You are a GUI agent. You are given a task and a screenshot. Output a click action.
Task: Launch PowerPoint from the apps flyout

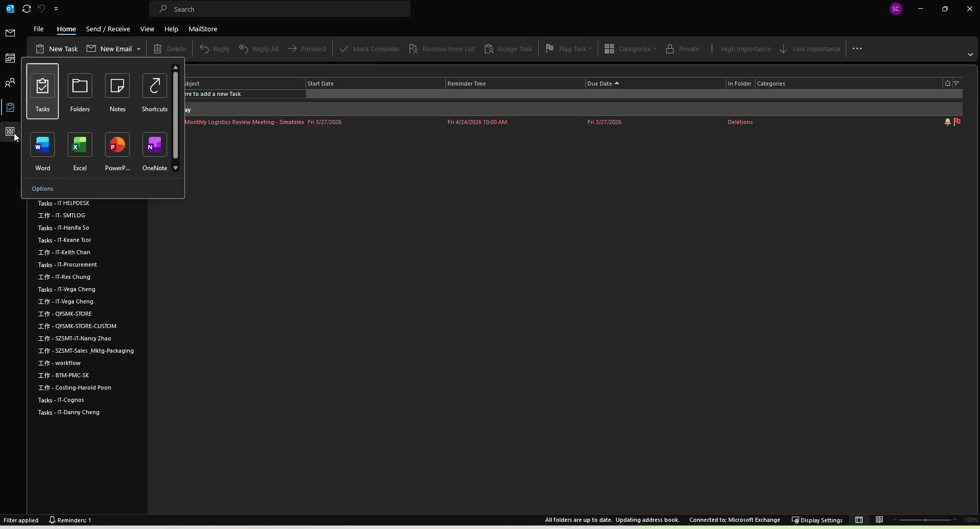coord(117,151)
